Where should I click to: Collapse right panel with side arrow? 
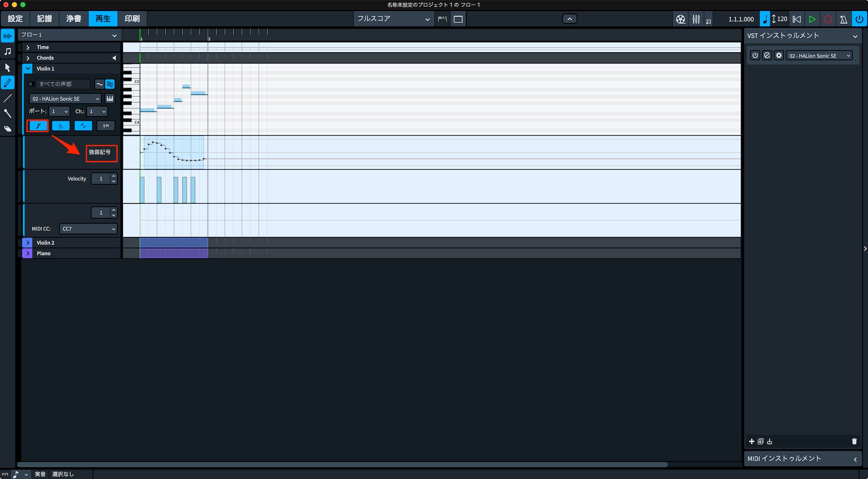[x=865, y=248]
